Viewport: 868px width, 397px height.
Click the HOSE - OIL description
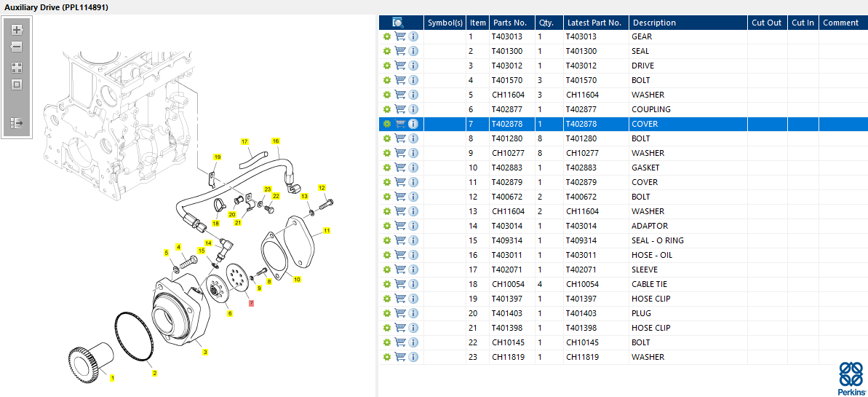tap(652, 255)
